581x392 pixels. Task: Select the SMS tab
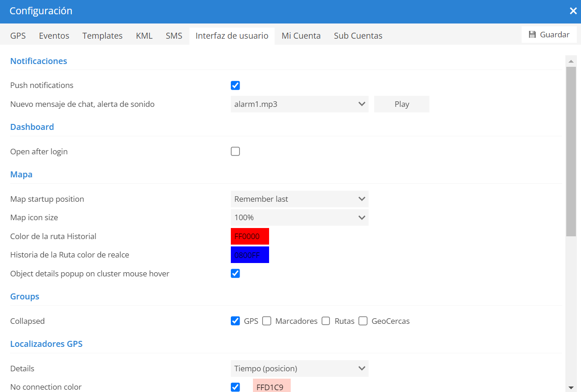(x=174, y=35)
